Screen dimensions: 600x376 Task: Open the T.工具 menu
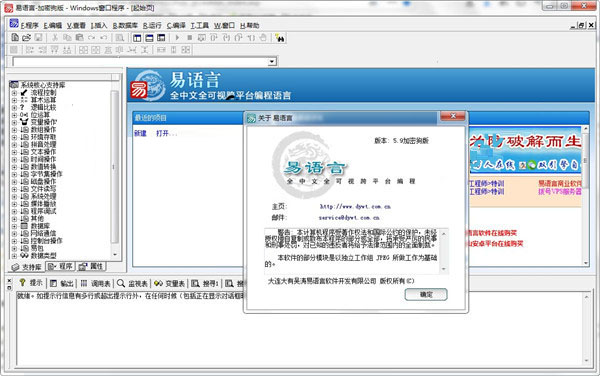click(x=200, y=25)
